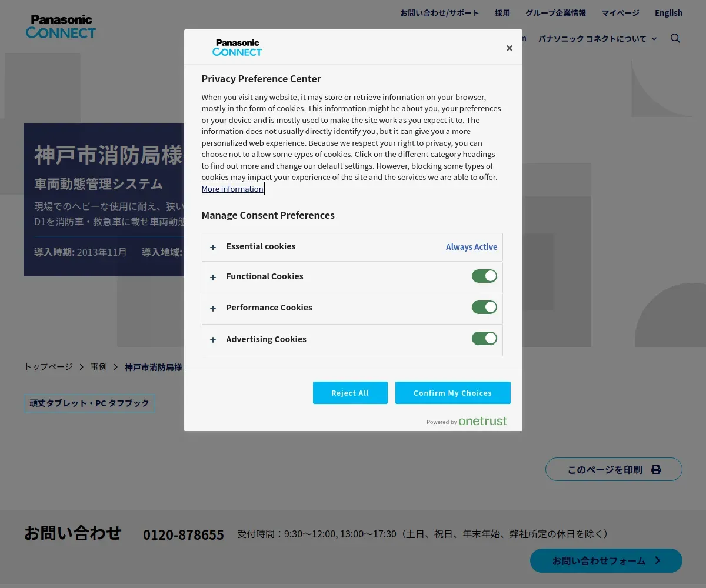Image resolution: width=706 pixels, height=588 pixels.
Task: Open マイページ menu item
Action: (x=620, y=13)
